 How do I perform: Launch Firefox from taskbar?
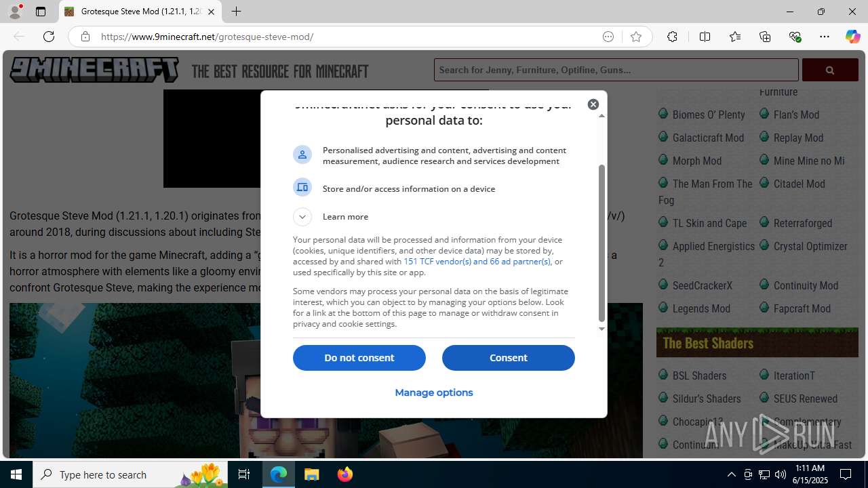coord(344,474)
